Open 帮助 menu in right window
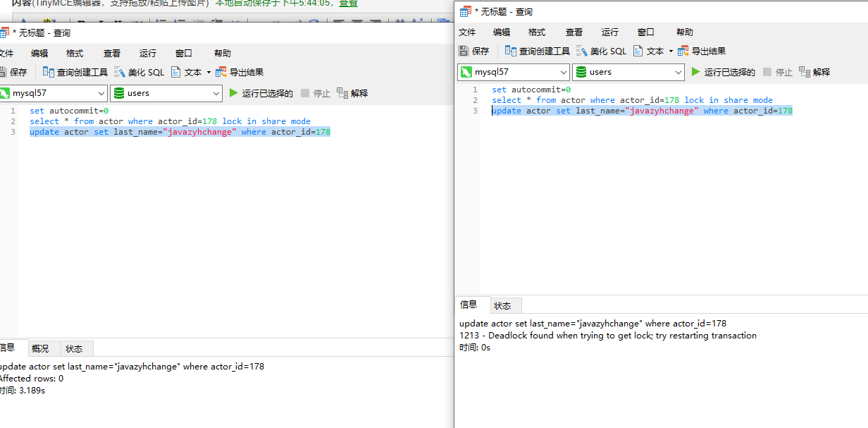 coord(685,32)
